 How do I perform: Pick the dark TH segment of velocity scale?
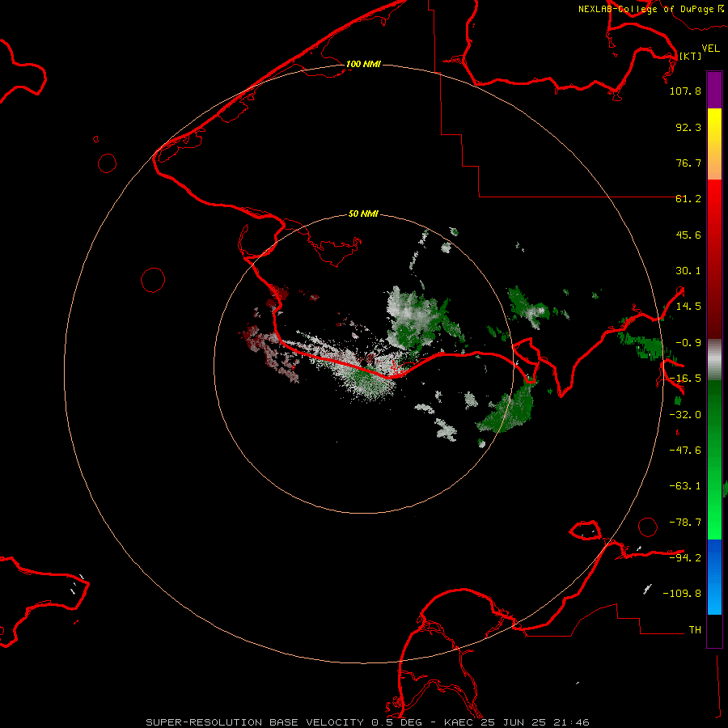[714, 631]
